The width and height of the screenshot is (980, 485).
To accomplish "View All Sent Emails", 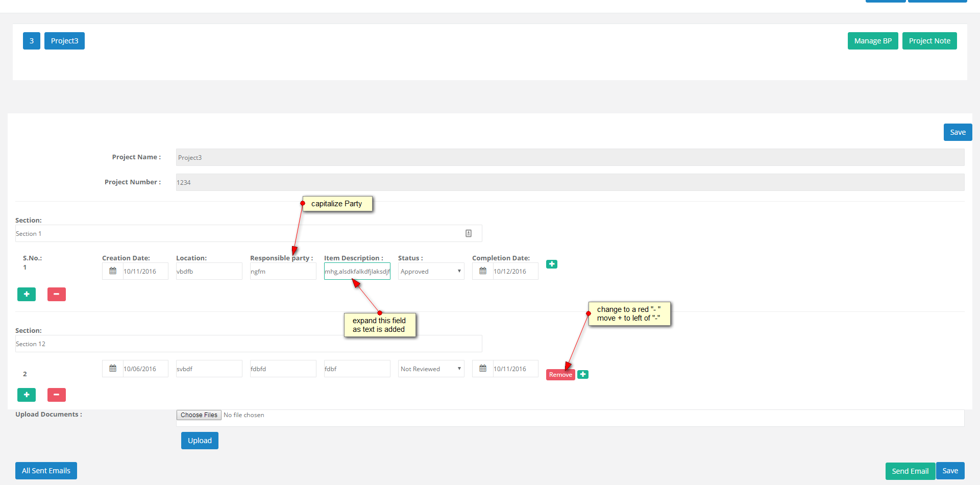I will click(x=46, y=471).
